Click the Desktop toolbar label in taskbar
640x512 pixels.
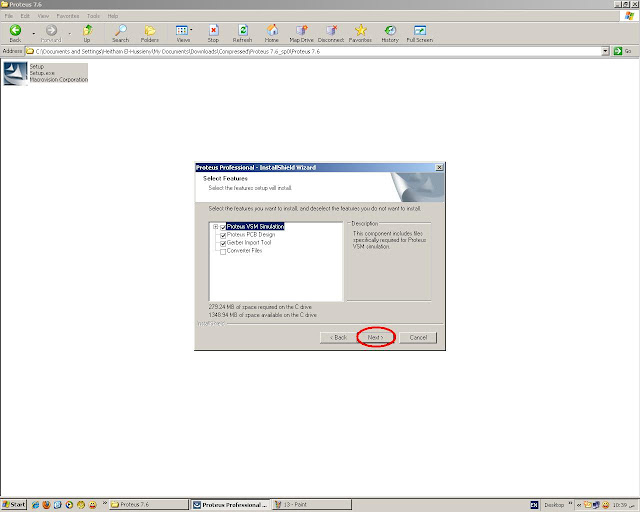point(554,505)
